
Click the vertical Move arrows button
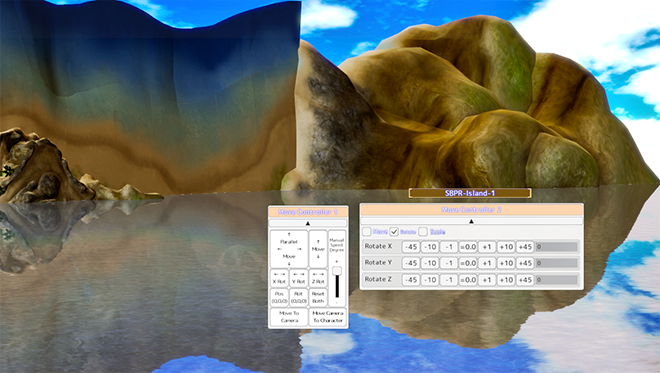(x=318, y=249)
